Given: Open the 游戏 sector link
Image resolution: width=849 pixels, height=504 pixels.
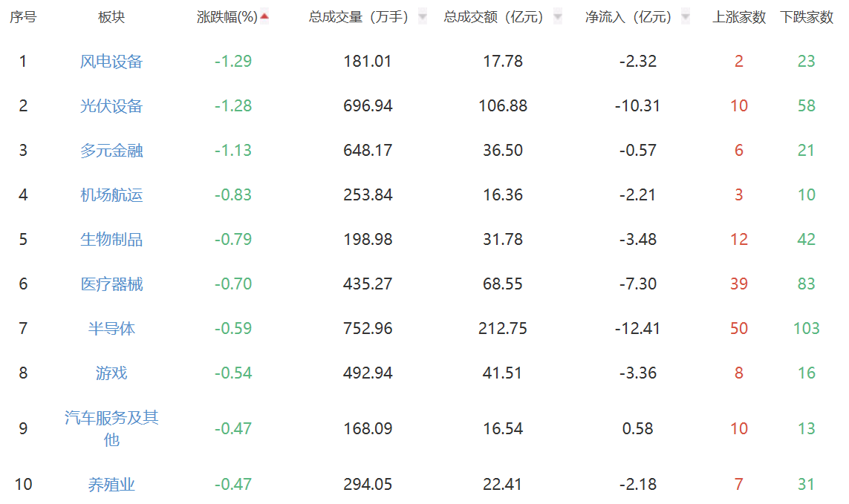Looking at the screenshot, I should pyautogui.click(x=111, y=373).
